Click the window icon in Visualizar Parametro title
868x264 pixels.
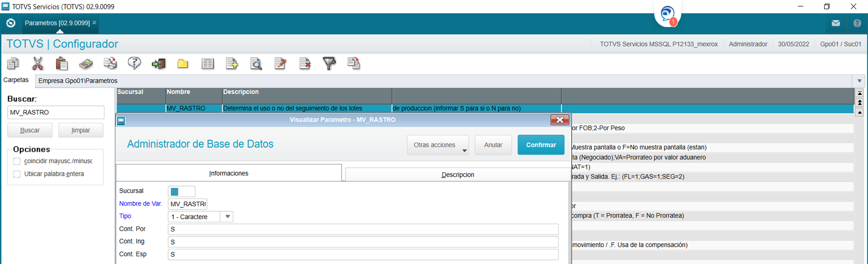(x=121, y=120)
